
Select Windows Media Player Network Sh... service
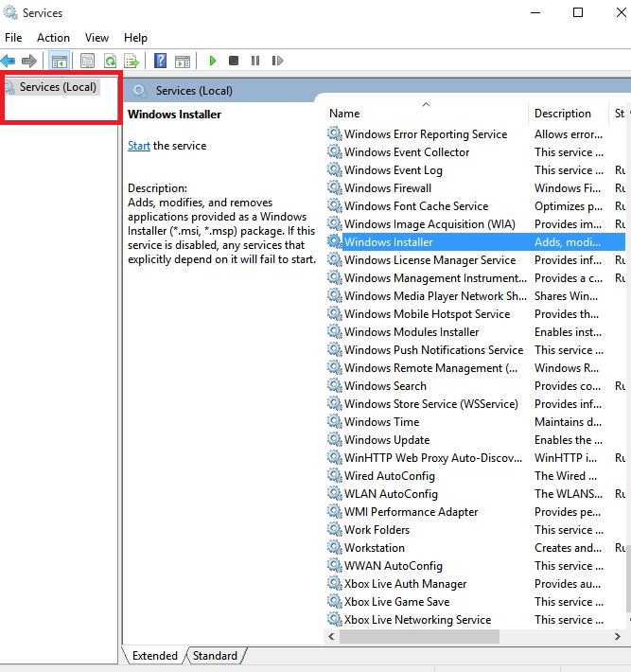(x=476, y=296)
